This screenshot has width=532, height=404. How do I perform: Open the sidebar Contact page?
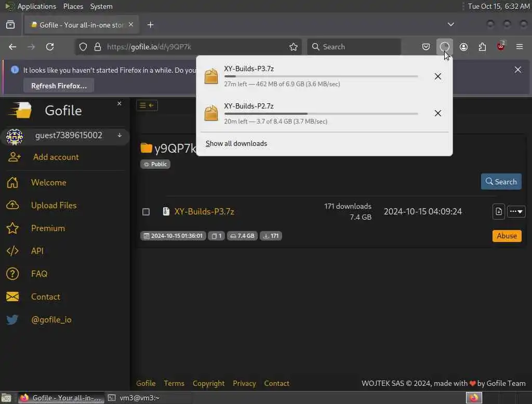46,297
